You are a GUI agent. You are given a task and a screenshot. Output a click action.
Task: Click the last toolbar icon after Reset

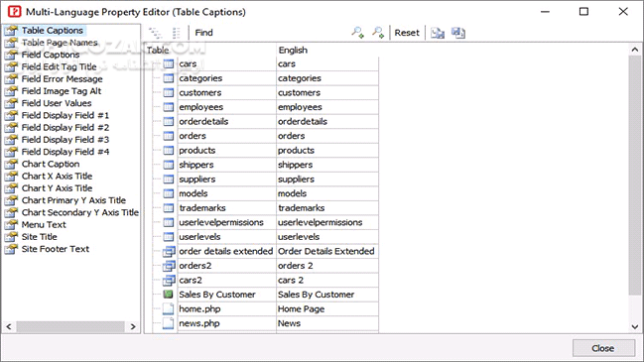pyautogui.click(x=458, y=33)
